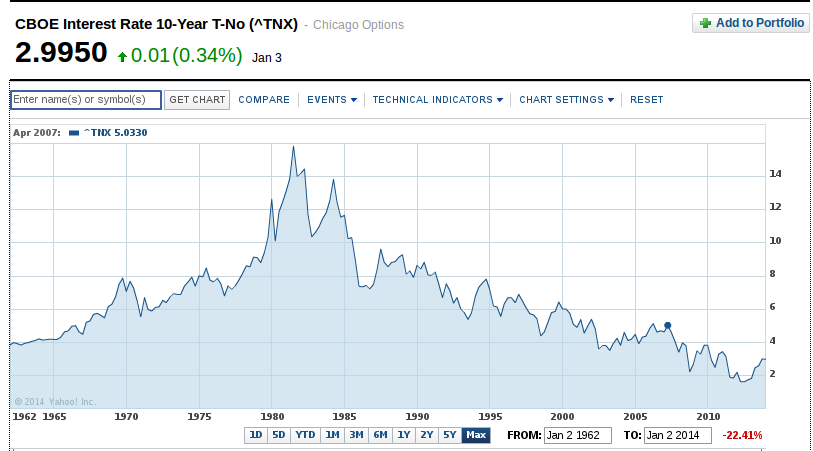Viewport: 813px width, 451px height.
Task: Click the Chicago Options exchange label
Action: [358, 25]
